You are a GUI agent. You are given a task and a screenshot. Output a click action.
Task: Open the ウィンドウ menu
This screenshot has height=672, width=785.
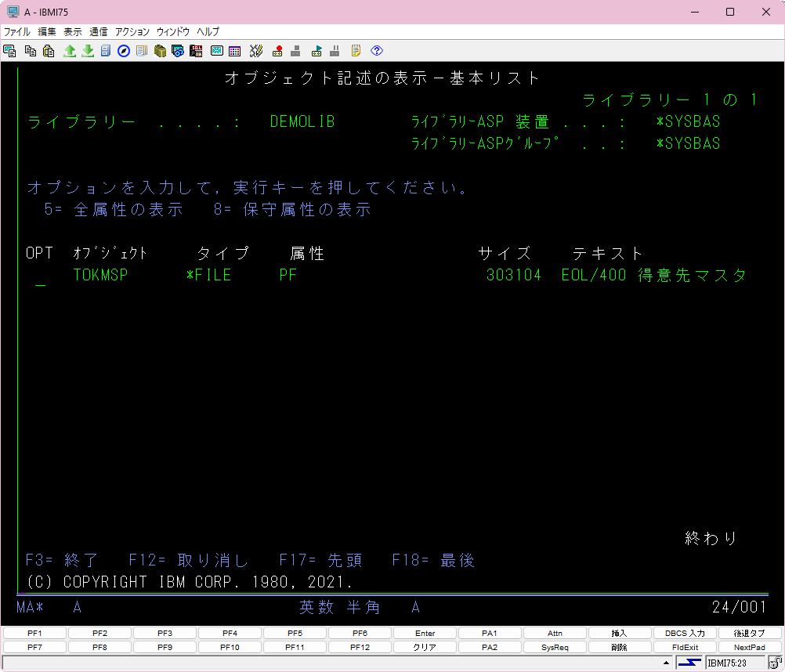173,31
